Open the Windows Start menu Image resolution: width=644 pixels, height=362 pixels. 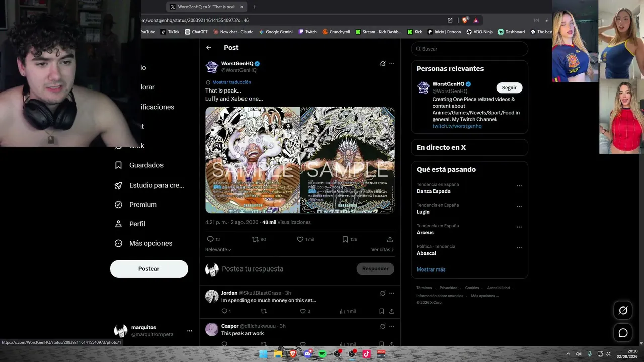click(263, 354)
